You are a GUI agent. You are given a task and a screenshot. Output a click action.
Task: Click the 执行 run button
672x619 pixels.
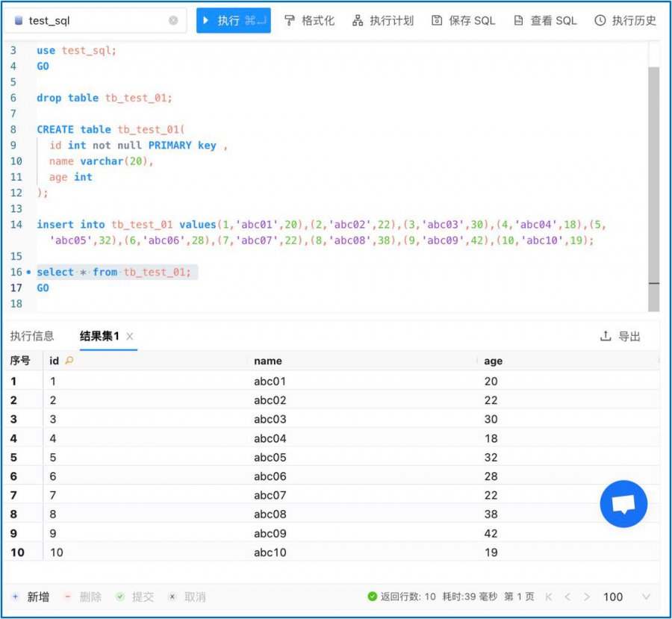click(x=233, y=20)
